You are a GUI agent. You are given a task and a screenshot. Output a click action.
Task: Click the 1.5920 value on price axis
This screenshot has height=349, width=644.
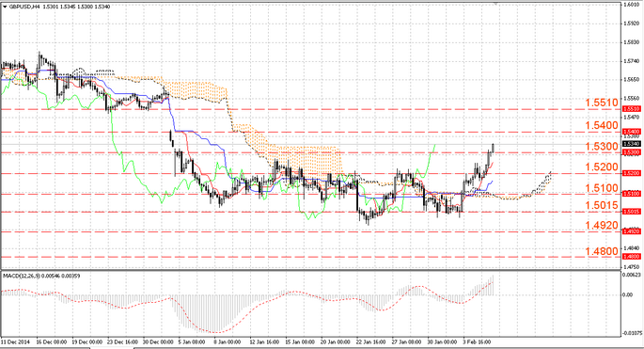coord(631,24)
